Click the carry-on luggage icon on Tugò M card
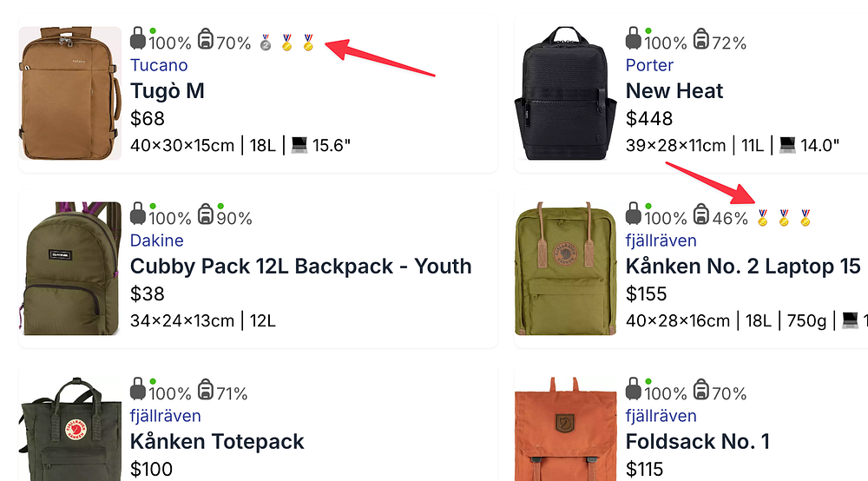Viewport: 868px width, 481px height. [138, 39]
